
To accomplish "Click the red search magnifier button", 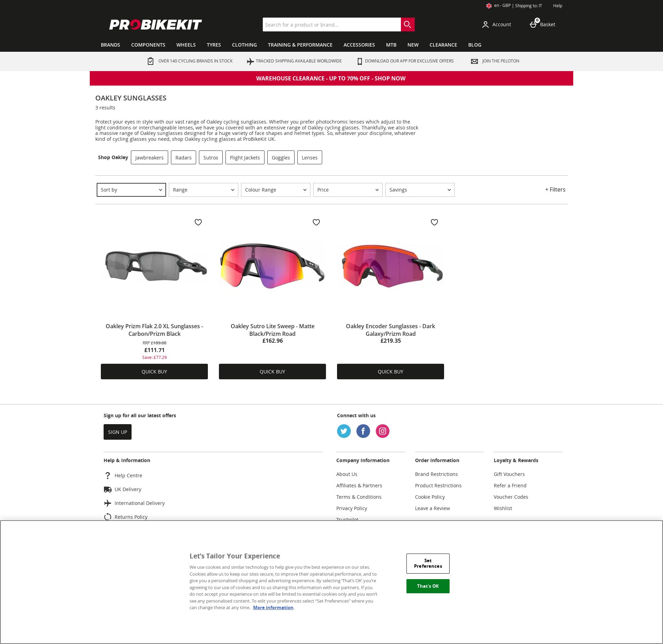I will click(x=407, y=25).
